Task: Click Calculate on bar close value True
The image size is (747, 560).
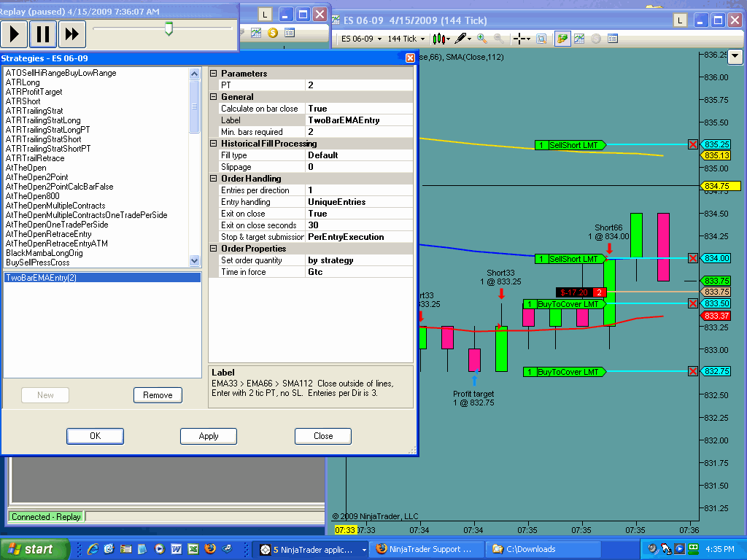Action: [x=359, y=109]
